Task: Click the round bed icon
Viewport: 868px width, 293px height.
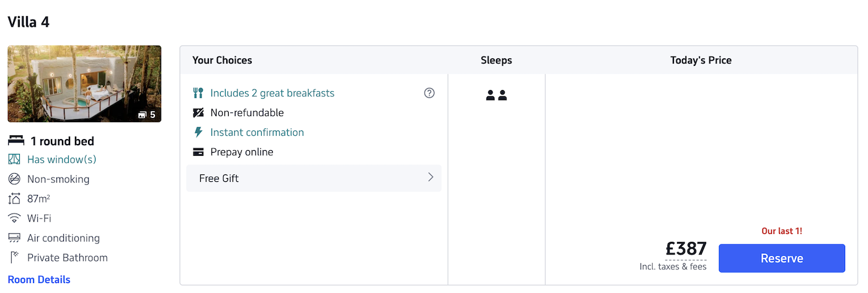Action: [15, 141]
